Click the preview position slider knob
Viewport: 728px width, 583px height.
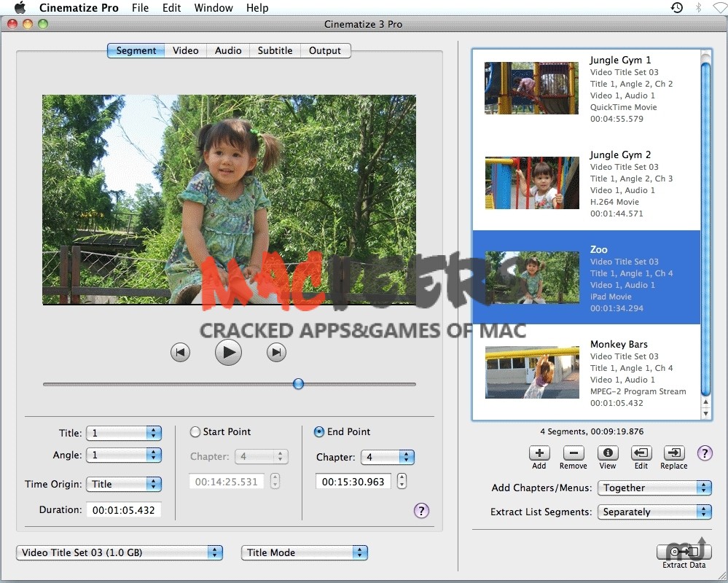point(298,384)
